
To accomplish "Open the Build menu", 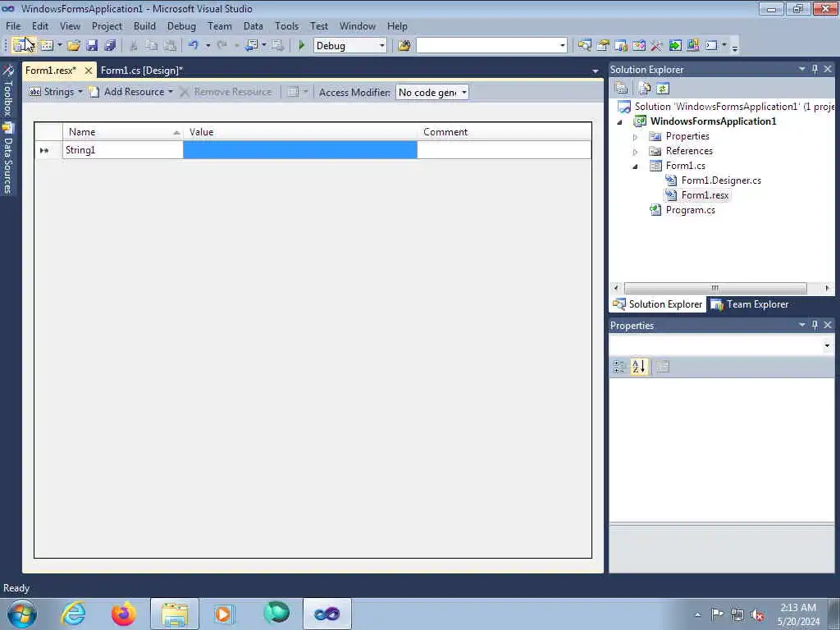I will 144,25.
